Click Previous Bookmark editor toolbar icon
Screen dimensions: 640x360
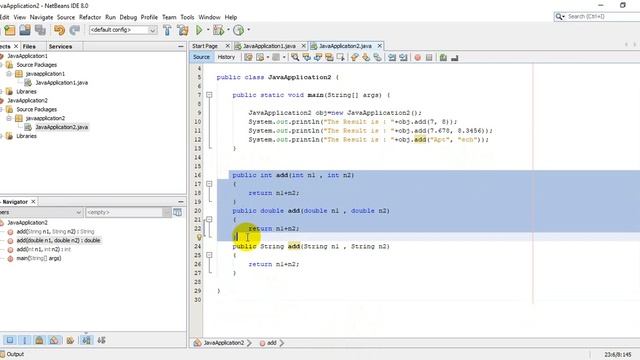tap(354, 58)
